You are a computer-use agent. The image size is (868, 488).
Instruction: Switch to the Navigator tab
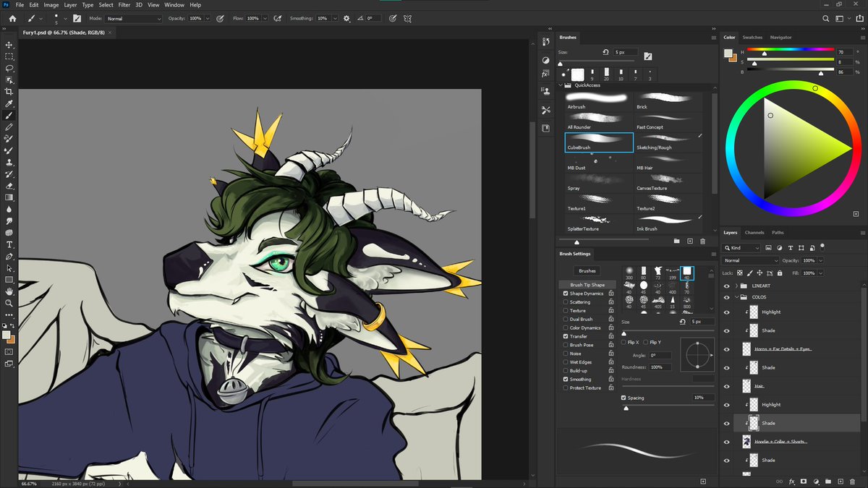[x=780, y=37]
